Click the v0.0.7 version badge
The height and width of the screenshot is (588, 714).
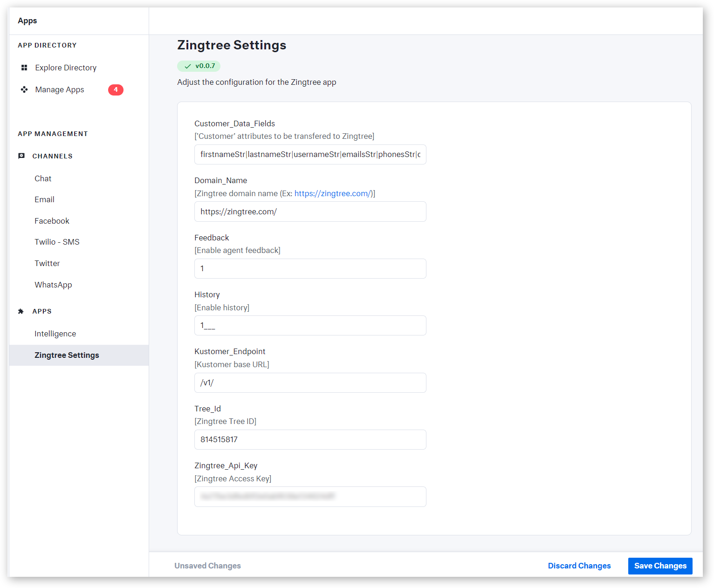tap(199, 66)
